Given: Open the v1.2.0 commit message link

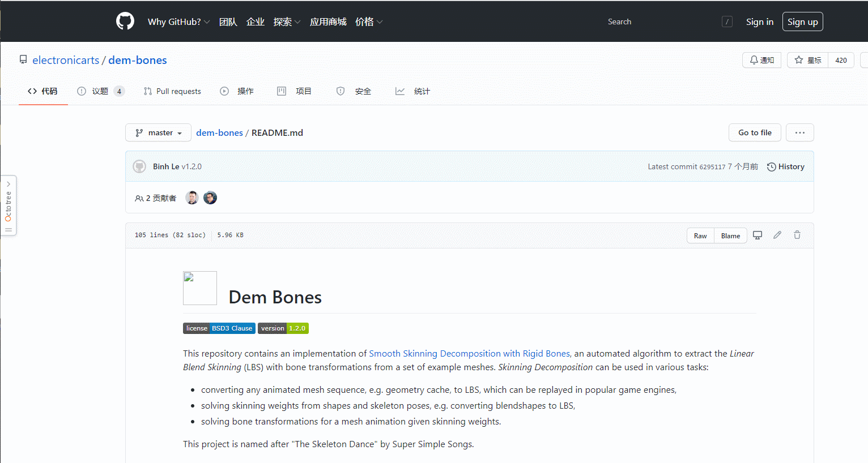Looking at the screenshot, I should click(x=192, y=166).
